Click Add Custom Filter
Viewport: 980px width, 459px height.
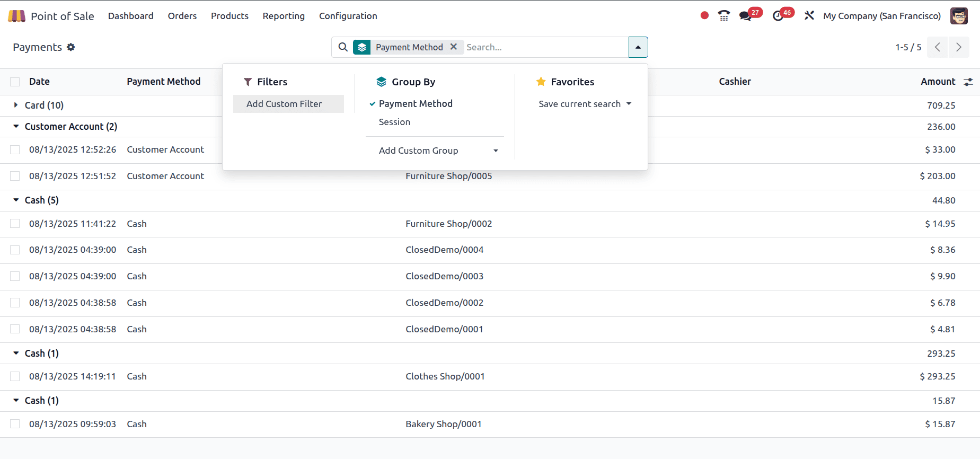point(284,104)
